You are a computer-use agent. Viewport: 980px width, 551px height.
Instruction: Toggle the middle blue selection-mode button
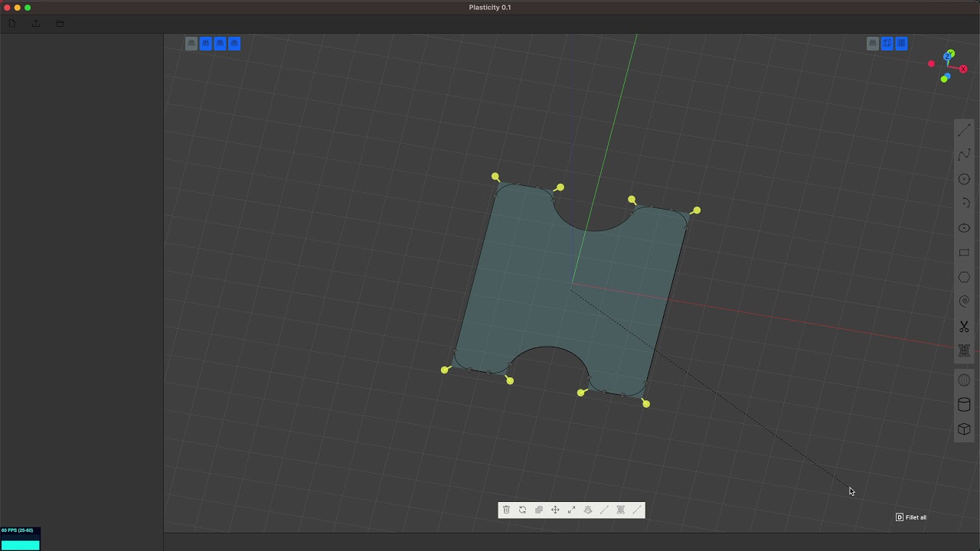(x=220, y=44)
